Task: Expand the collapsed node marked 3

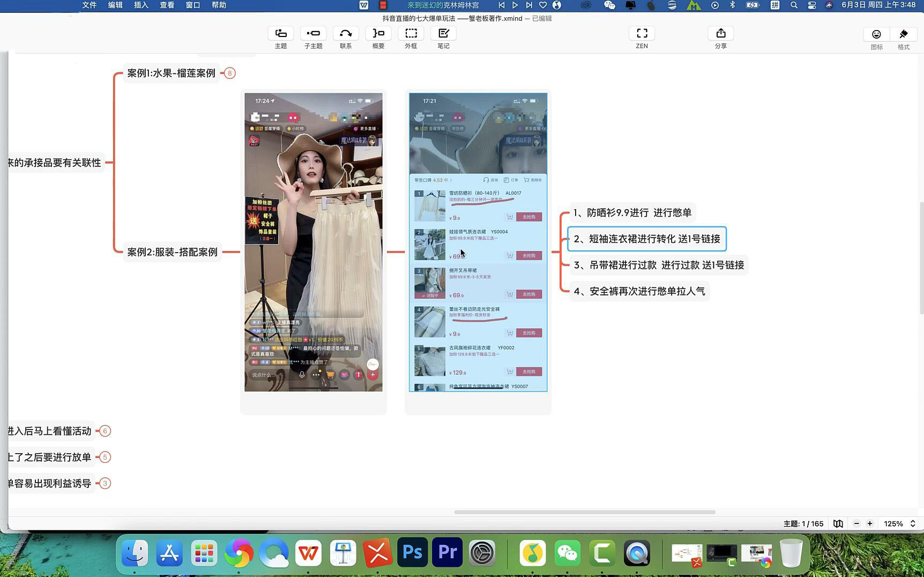Action: (105, 484)
